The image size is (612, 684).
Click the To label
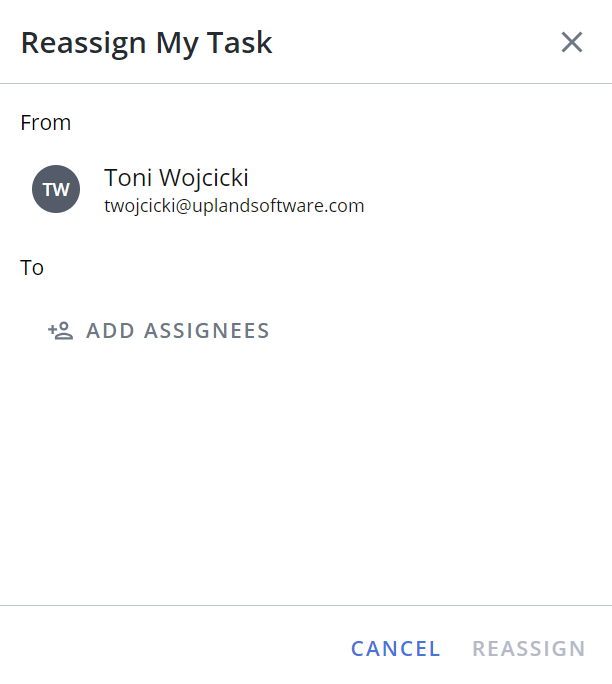[32, 267]
